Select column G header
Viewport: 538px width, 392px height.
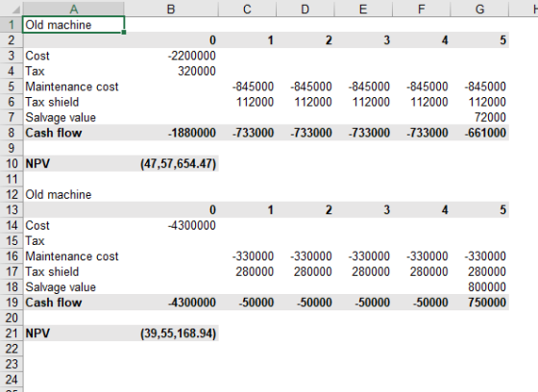click(x=479, y=9)
